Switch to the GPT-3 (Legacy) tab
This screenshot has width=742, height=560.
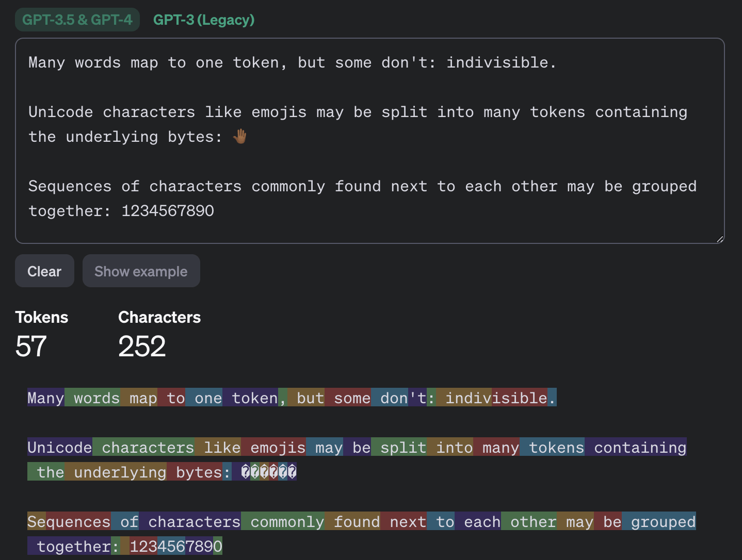pyautogui.click(x=204, y=20)
